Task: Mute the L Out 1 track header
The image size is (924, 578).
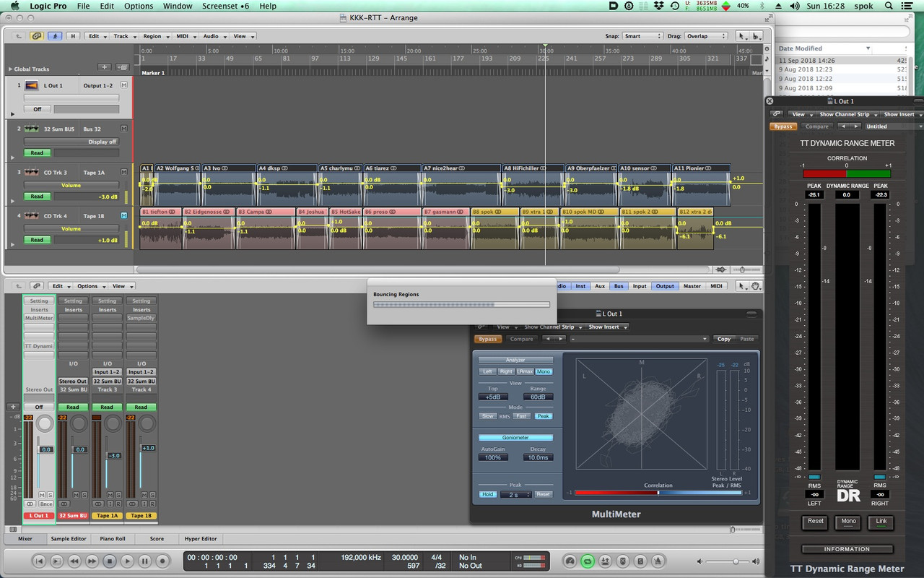Action: (x=124, y=85)
